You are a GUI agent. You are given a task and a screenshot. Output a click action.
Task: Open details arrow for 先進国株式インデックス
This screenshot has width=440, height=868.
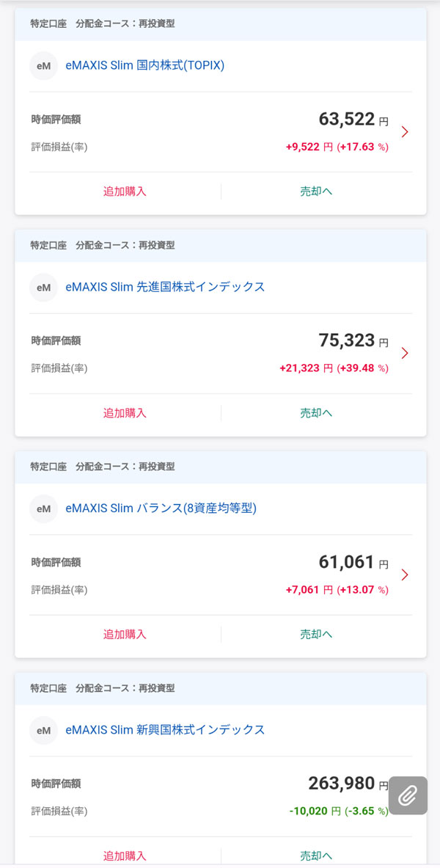pos(405,353)
